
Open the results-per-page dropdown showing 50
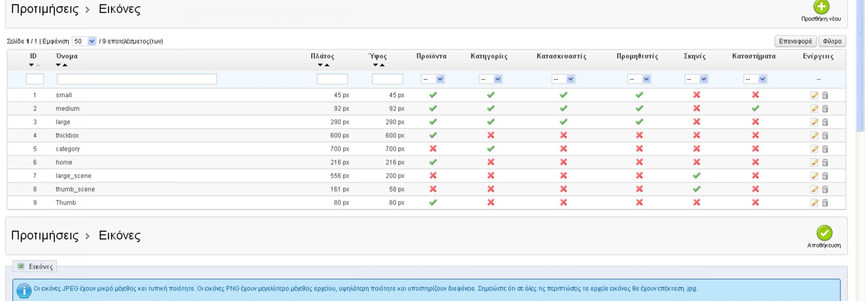[x=84, y=41]
